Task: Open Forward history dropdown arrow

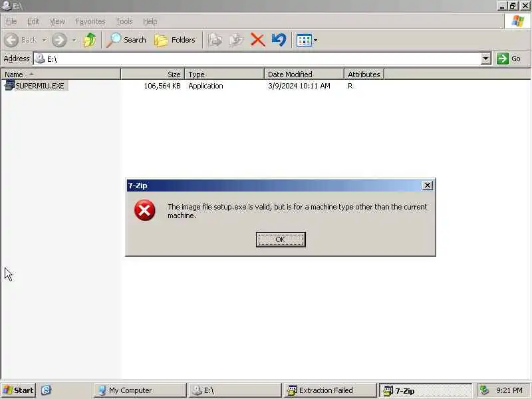Action: coord(74,40)
